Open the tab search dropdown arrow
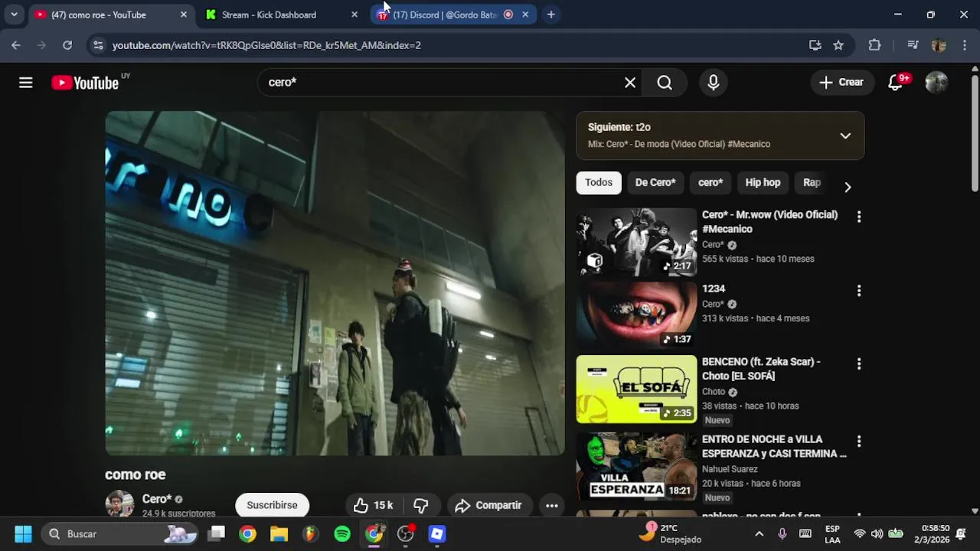This screenshot has width=980, height=551. tap(14, 15)
